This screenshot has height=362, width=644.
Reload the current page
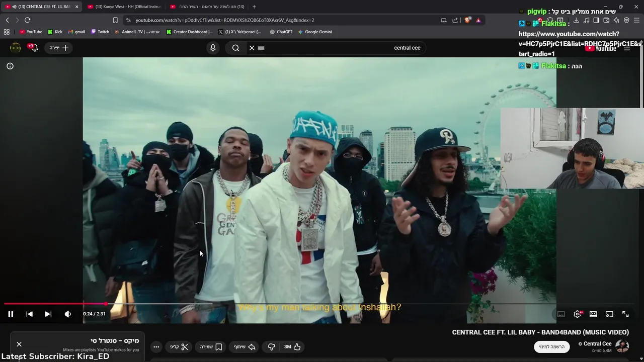coord(27,20)
